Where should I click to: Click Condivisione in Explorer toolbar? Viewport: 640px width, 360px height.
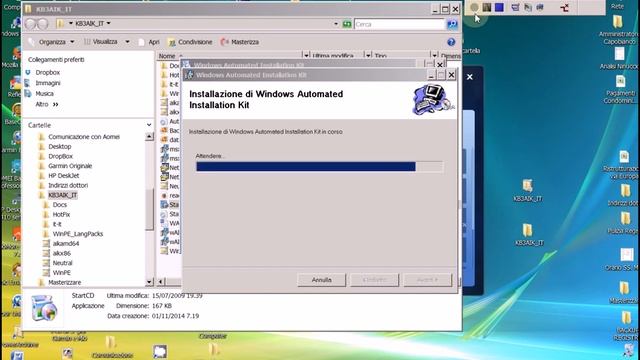point(190,42)
